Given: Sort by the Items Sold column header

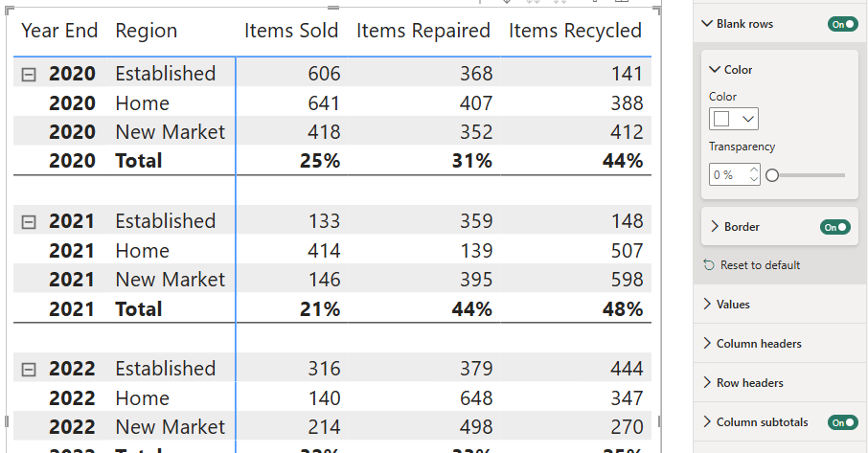Looking at the screenshot, I should [x=291, y=31].
